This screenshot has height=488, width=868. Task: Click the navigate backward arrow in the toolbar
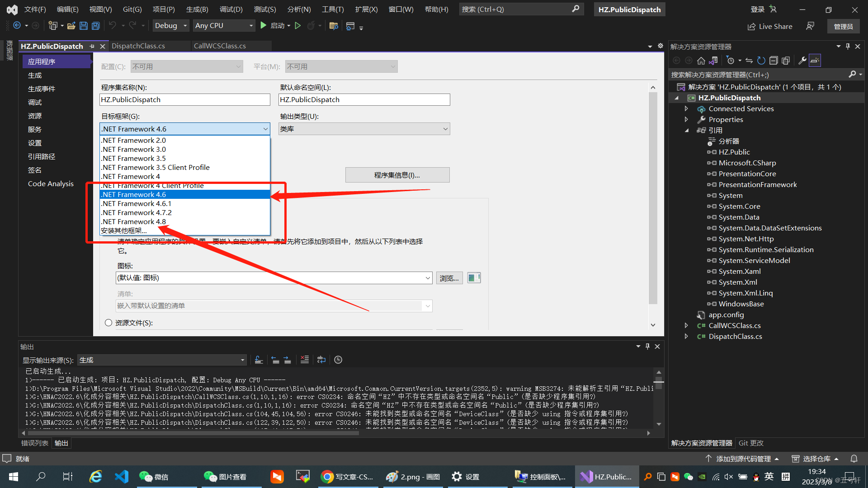click(x=17, y=26)
